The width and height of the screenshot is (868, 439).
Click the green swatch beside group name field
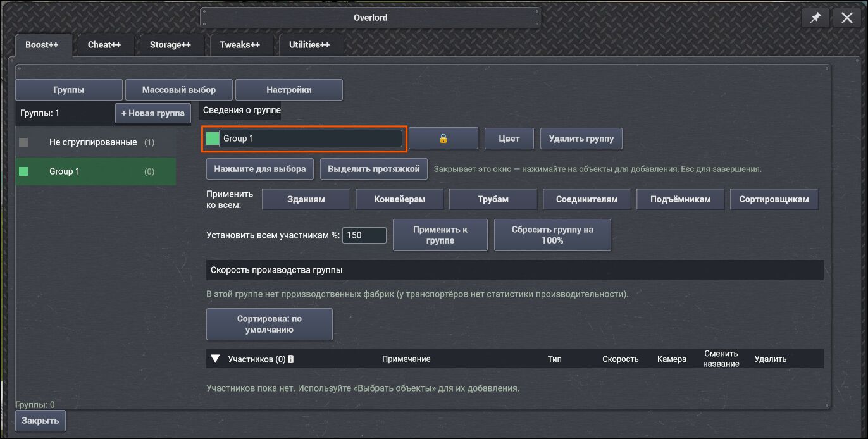click(x=213, y=139)
